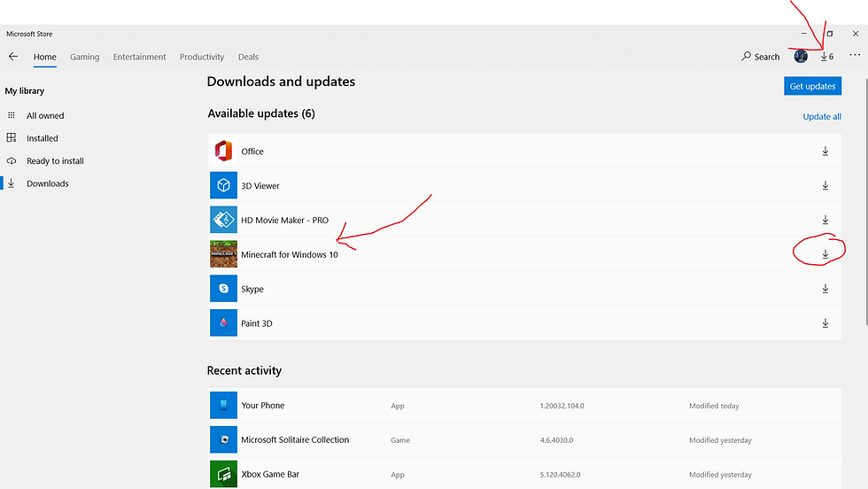868x489 pixels.
Task: Download the HD Movie Maker - PRO update
Action: (x=825, y=220)
